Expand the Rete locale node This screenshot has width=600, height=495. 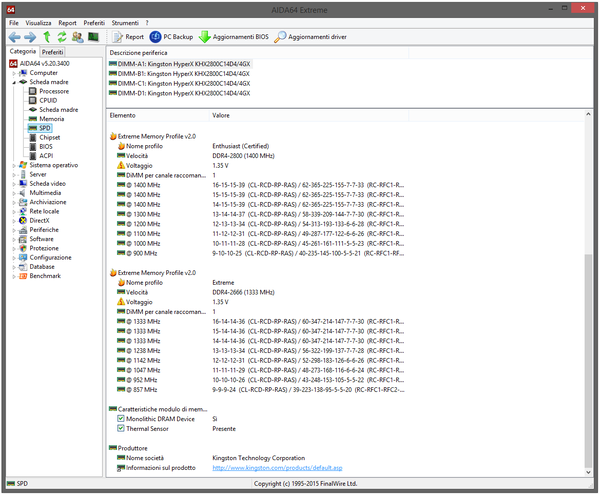point(14,212)
